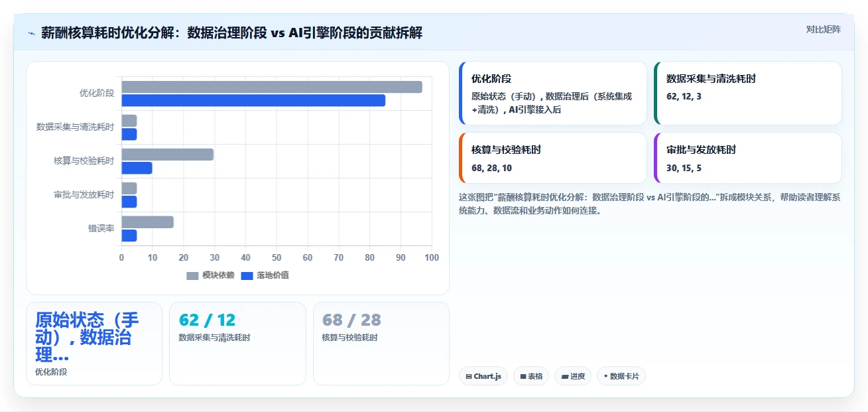The width and height of the screenshot is (868, 412).
Task: Click the lightning icon beside the title
Action: (31, 33)
